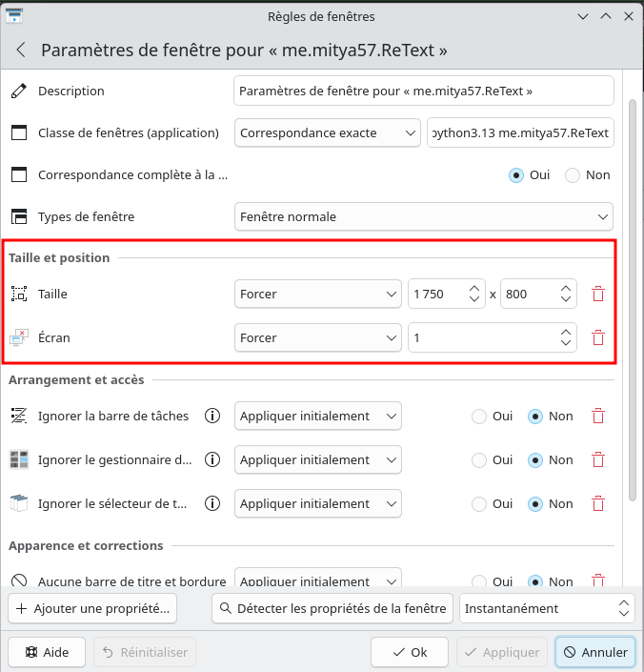Screen dimensions: 644x672
Task: Increase the Écran number spinner
Action: point(566,332)
